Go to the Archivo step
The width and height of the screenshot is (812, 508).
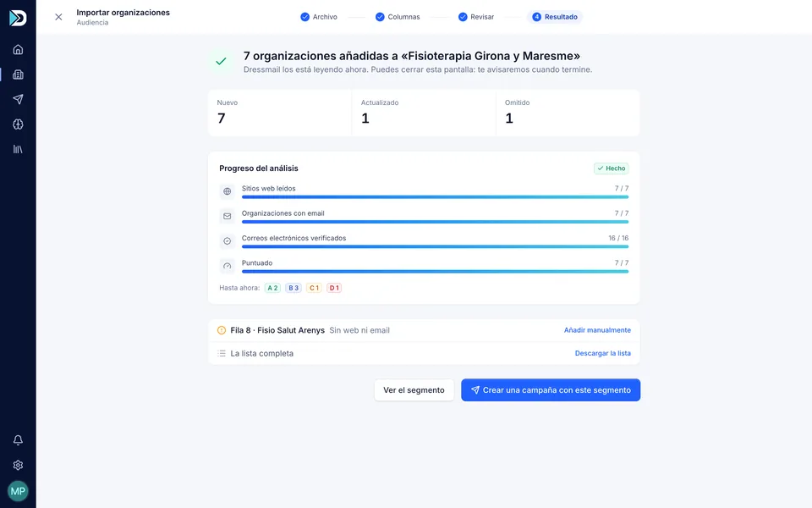(x=319, y=17)
